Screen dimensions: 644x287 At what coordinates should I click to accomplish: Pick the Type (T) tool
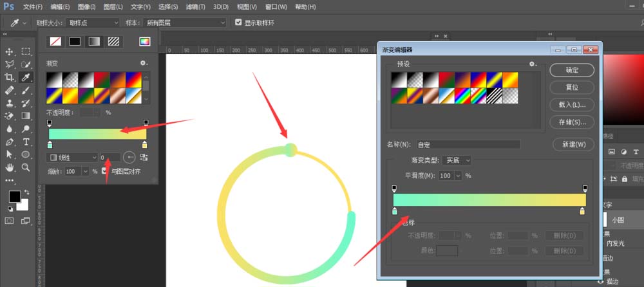pos(26,142)
